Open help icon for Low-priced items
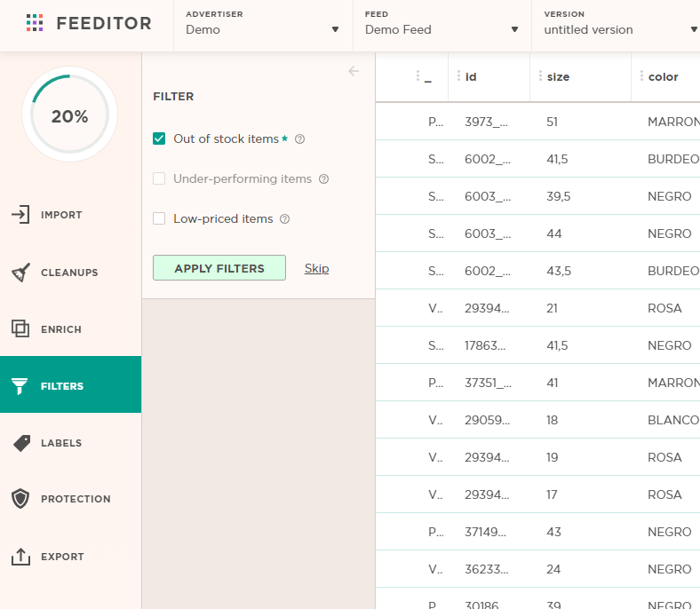This screenshot has height=609, width=700. click(x=285, y=219)
